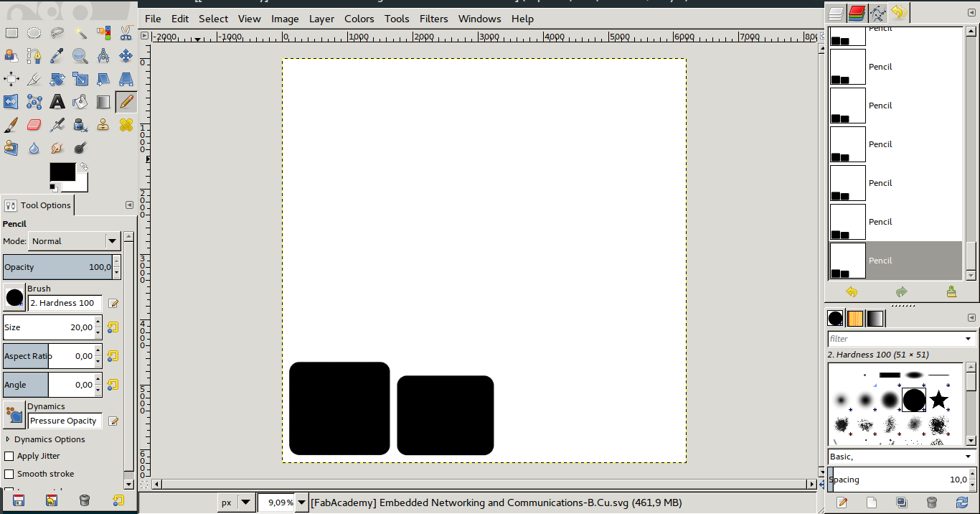Select the Ink tool

pyautogui.click(x=80, y=125)
